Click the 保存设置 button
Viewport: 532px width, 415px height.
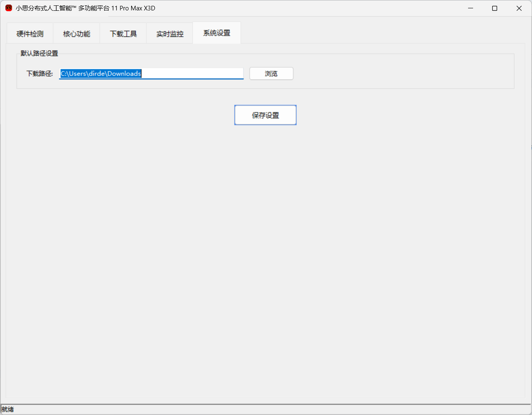tap(266, 115)
